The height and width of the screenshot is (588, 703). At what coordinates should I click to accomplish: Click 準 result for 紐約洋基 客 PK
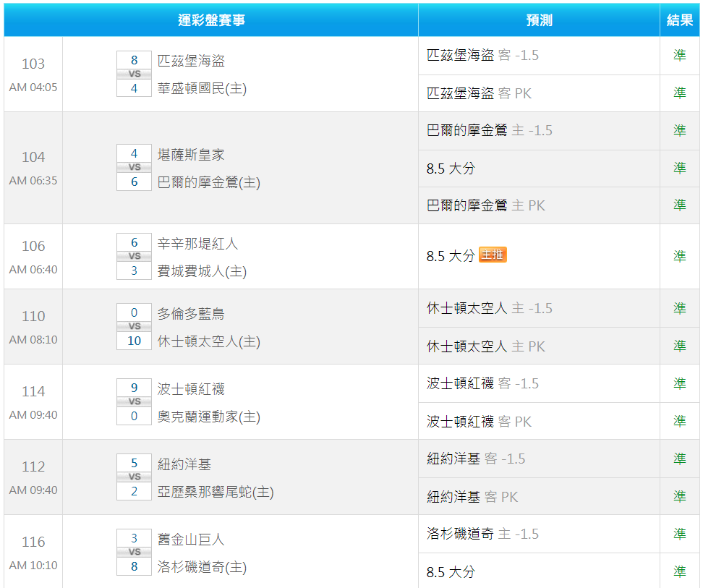680,497
